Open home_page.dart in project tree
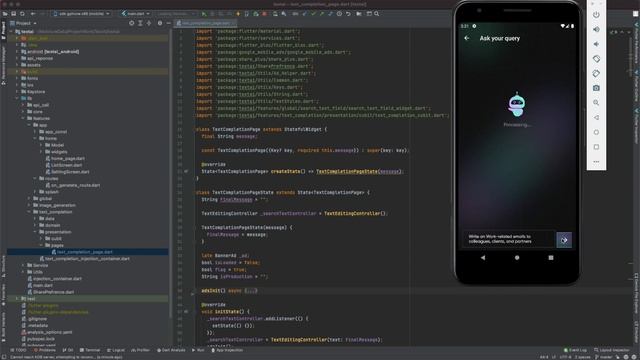This screenshot has width=640, height=360. coord(65,158)
